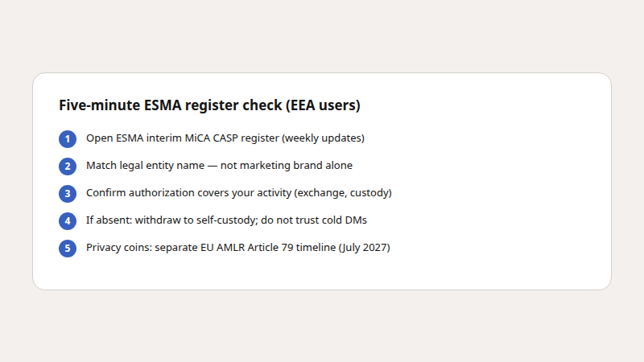Click the blue number 2 badge
Screen dimensions: 644x362
coord(68,167)
